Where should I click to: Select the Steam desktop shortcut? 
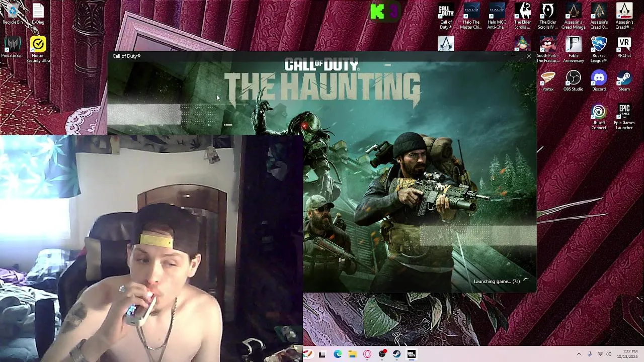[624, 81]
